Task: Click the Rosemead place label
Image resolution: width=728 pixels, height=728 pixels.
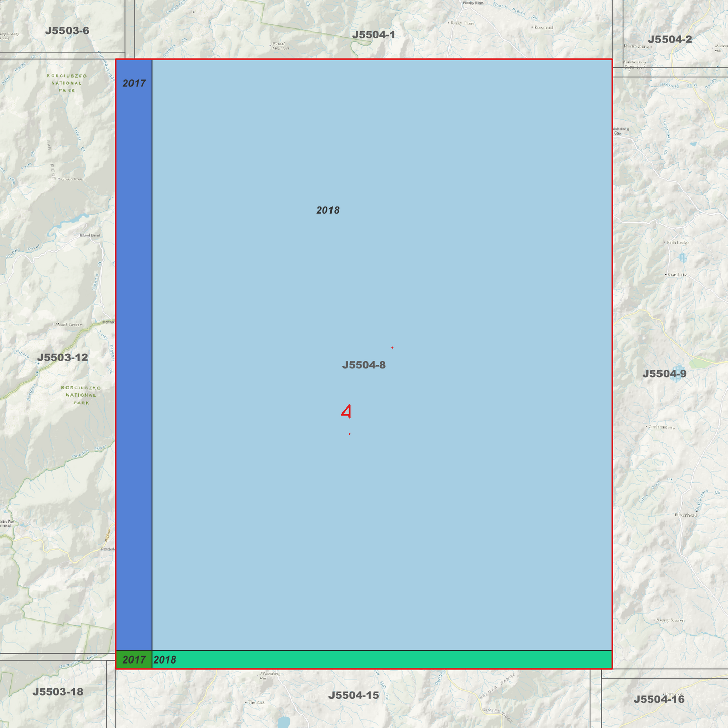Action: [x=543, y=27]
